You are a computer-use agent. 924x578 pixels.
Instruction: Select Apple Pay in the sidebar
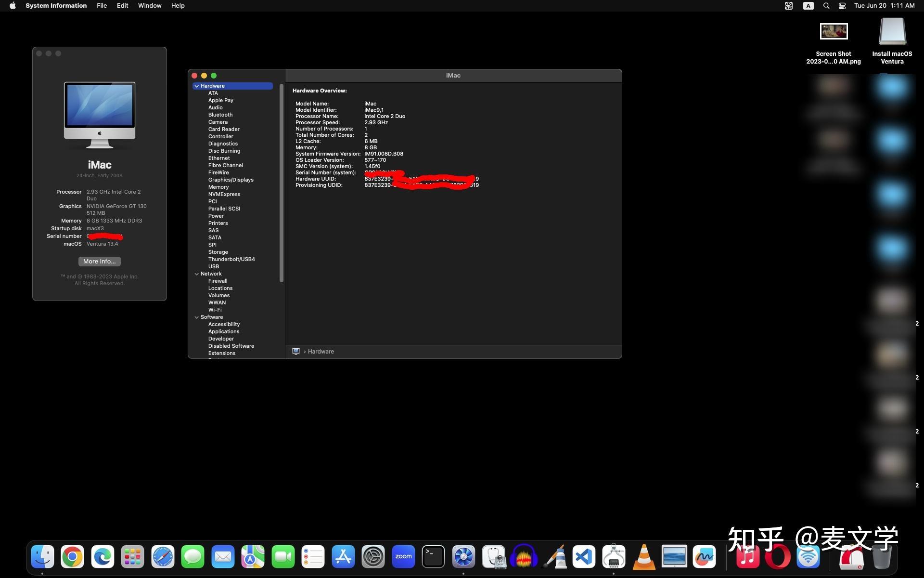(x=221, y=101)
